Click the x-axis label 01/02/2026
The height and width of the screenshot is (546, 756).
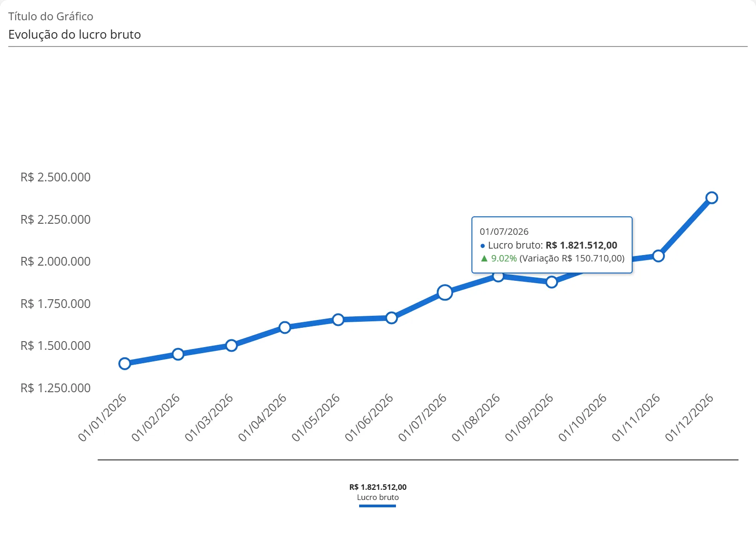pyautogui.click(x=156, y=418)
